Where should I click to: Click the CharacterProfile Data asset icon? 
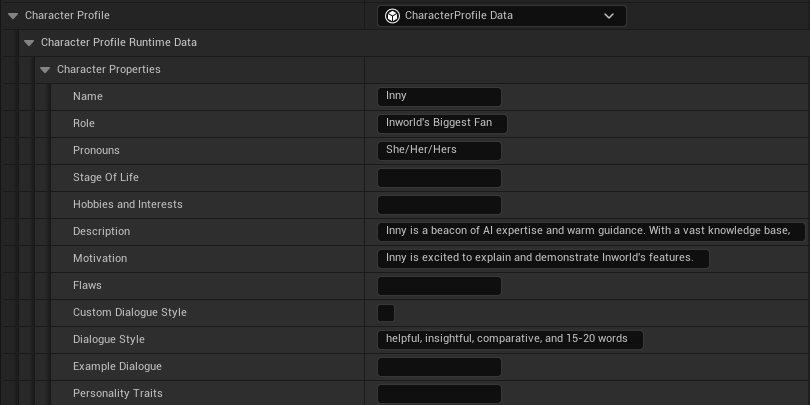point(393,16)
